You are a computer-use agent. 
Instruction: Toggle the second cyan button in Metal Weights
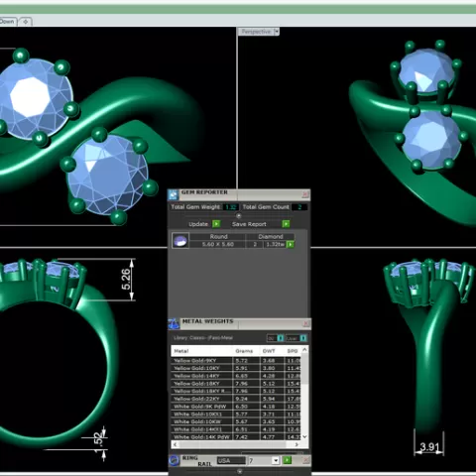303,338
